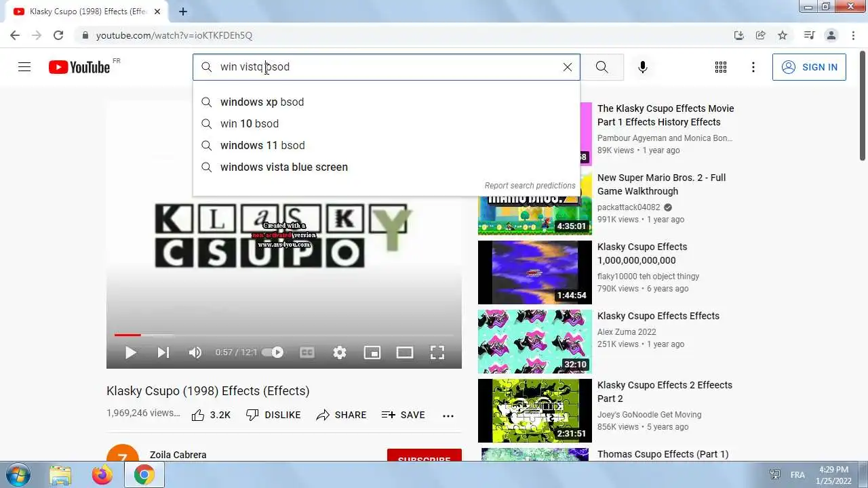The image size is (868, 488).
Task: Open a new Chrome tab
Action: [183, 12]
